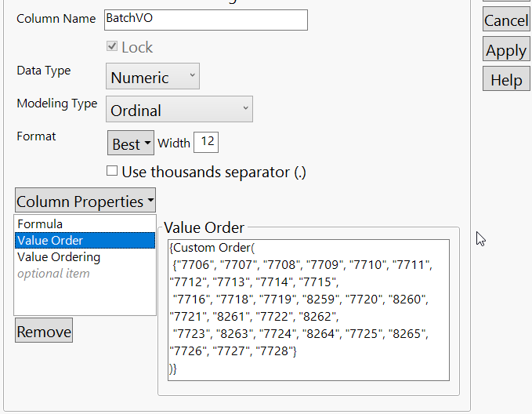Click the Column Name field containing BatchVO
This screenshot has height=414, width=532.
pyautogui.click(x=205, y=20)
